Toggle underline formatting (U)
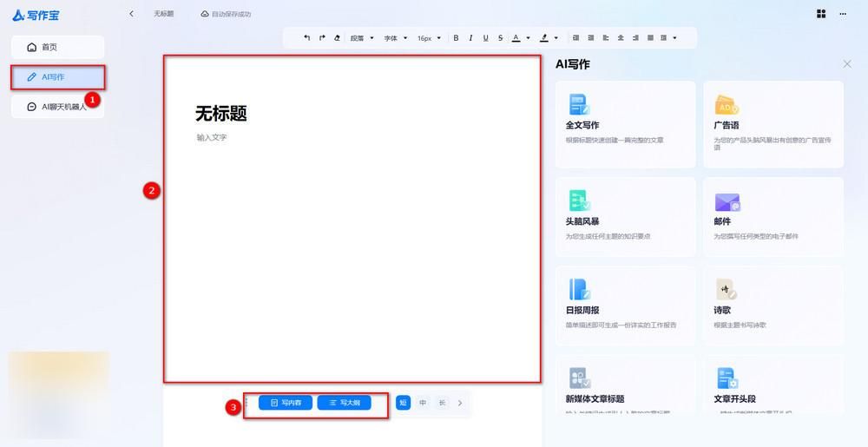868x447 pixels. click(485, 37)
